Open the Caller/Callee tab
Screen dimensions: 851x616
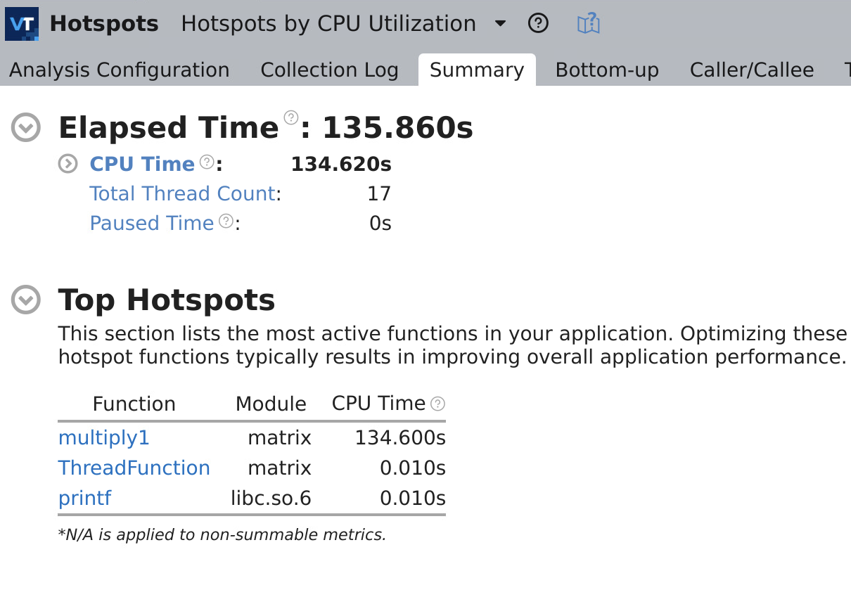(751, 70)
